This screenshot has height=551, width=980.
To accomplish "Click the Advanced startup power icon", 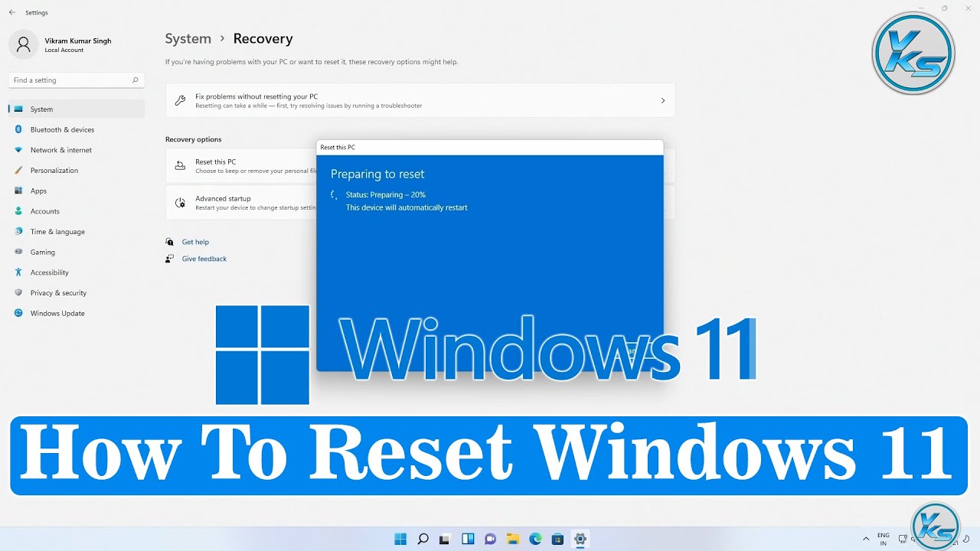I will point(180,203).
